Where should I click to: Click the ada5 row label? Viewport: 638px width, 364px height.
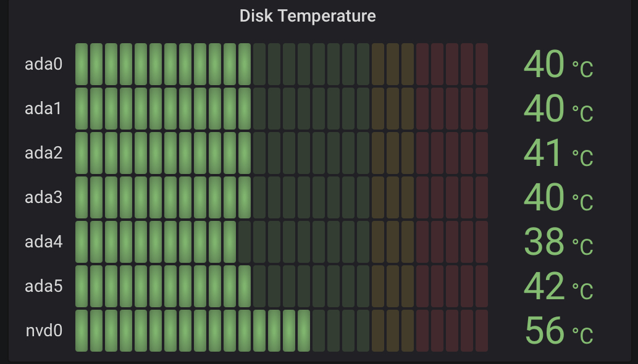(x=43, y=286)
